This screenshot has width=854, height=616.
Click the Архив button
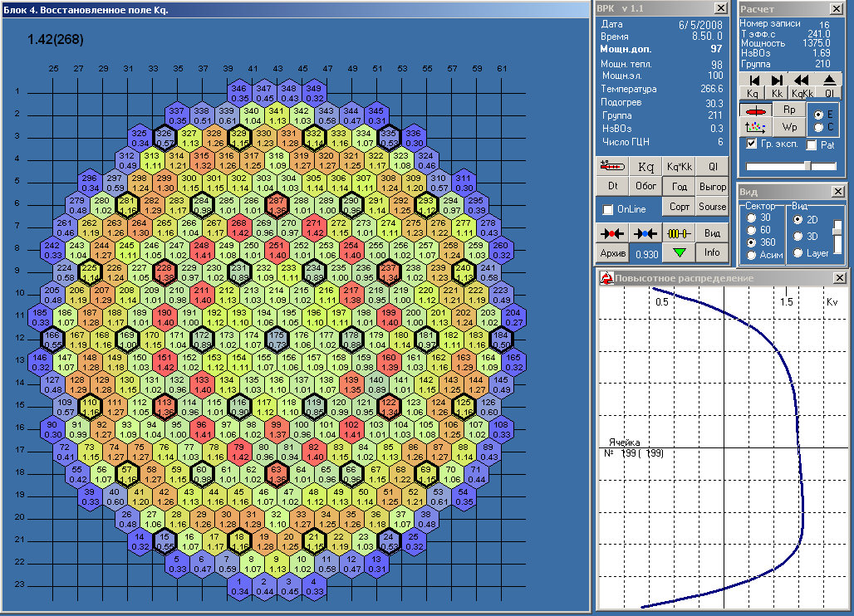613,252
